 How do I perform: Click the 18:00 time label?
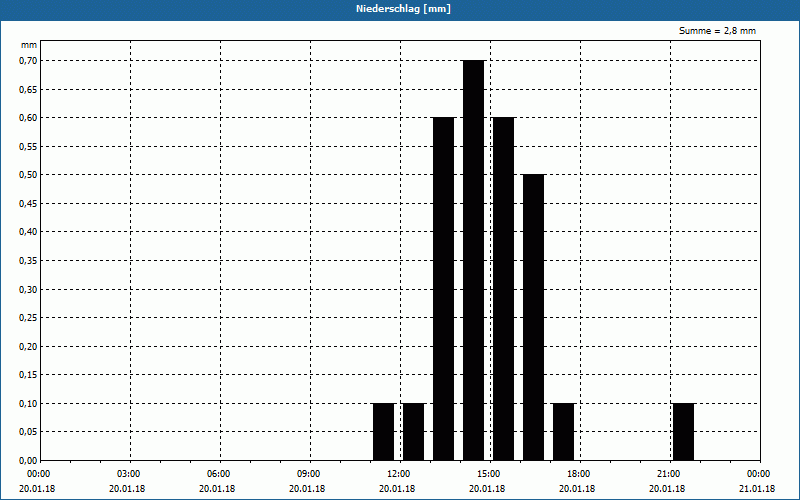[580, 474]
